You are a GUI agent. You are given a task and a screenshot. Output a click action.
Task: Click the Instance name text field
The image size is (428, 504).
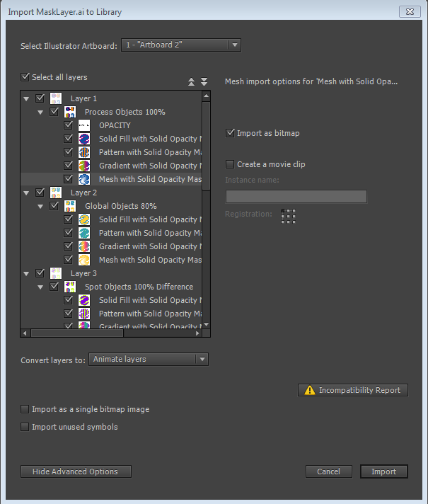click(296, 196)
